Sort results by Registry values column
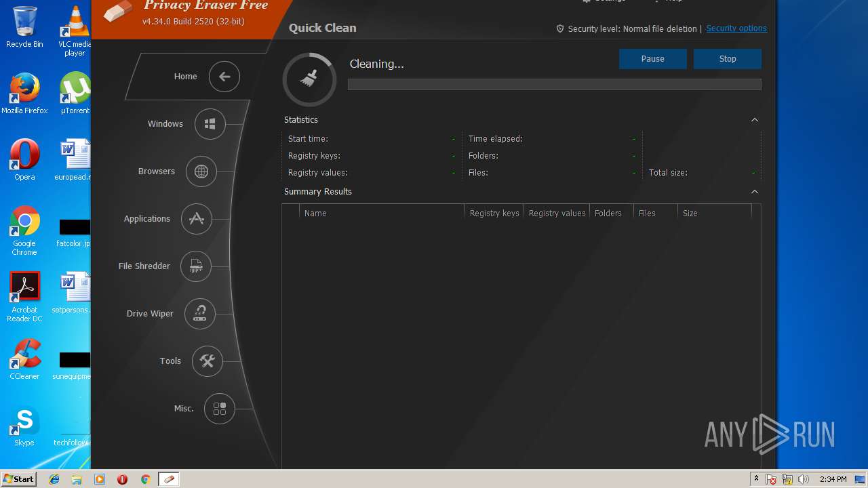This screenshot has width=868, height=488. pos(557,213)
